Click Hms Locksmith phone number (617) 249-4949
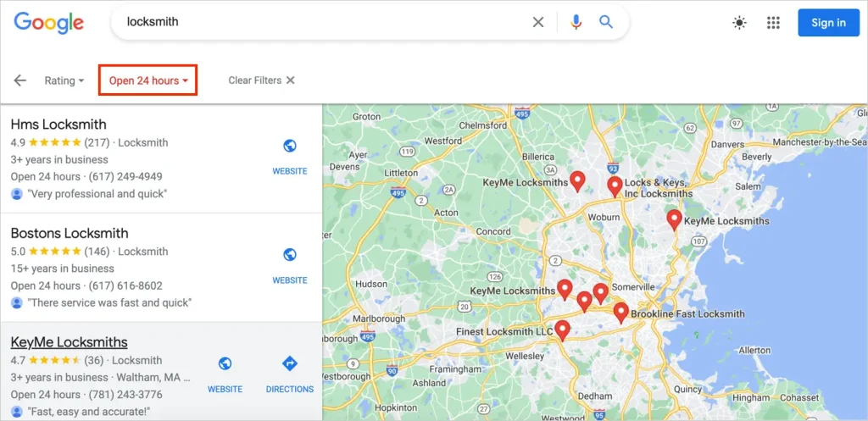This screenshot has height=421, width=868. pos(125,177)
